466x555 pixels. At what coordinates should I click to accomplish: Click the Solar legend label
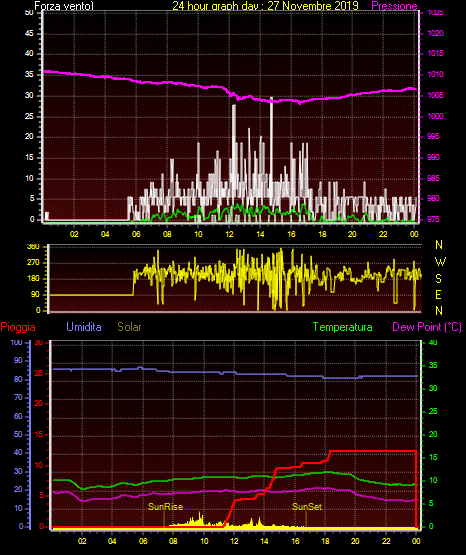[129, 326]
